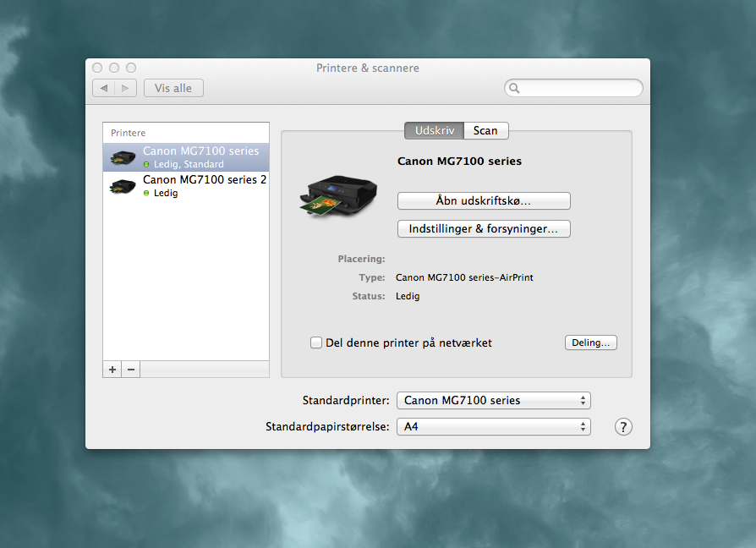Open help with the question mark button
Image resolution: width=756 pixels, height=548 pixels.
pyautogui.click(x=623, y=426)
